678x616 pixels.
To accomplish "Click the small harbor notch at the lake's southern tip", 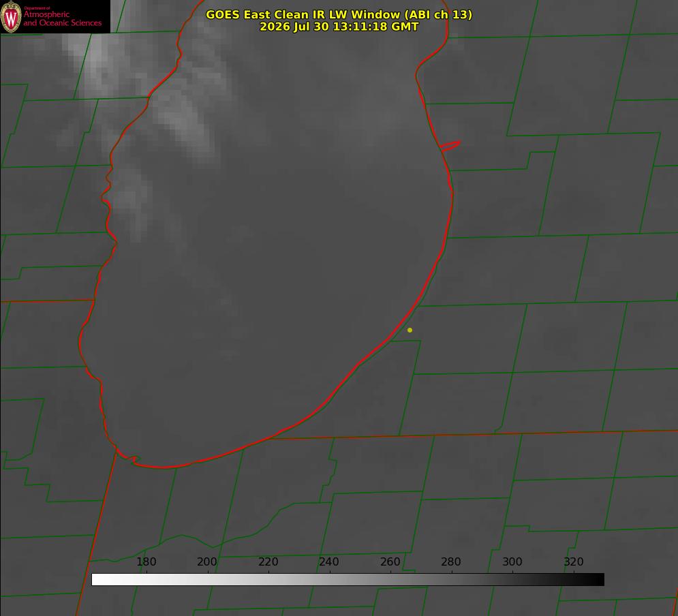I will (x=128, y=457).
